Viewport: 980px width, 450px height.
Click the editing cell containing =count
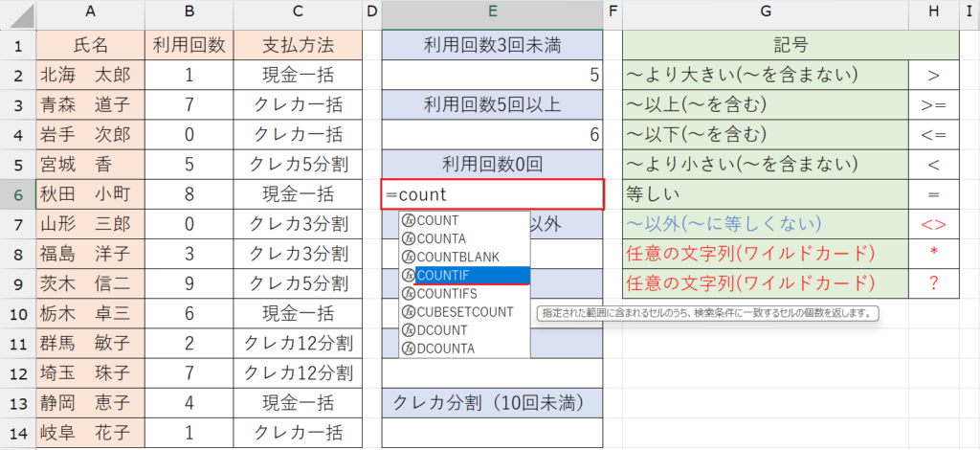coord(493,194)
